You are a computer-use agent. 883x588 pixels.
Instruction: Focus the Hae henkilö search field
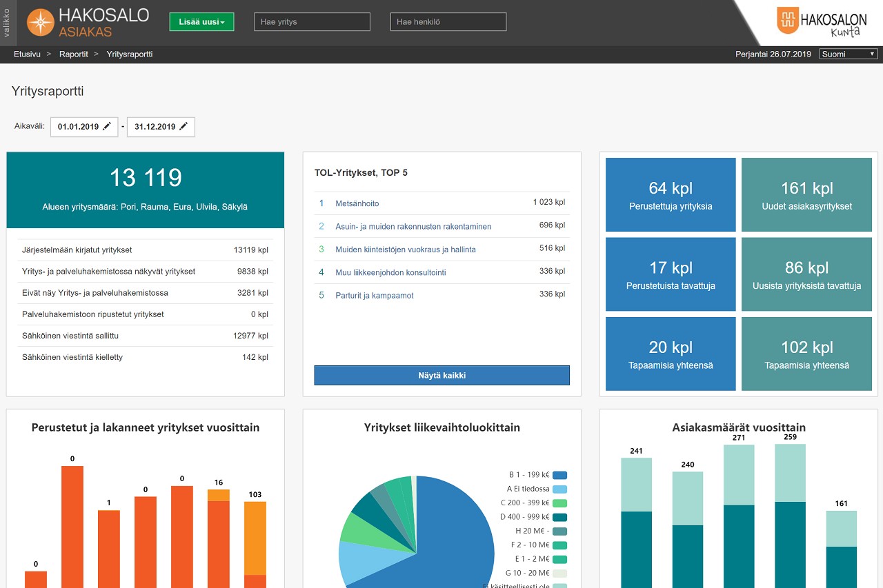tap(448, 22)
